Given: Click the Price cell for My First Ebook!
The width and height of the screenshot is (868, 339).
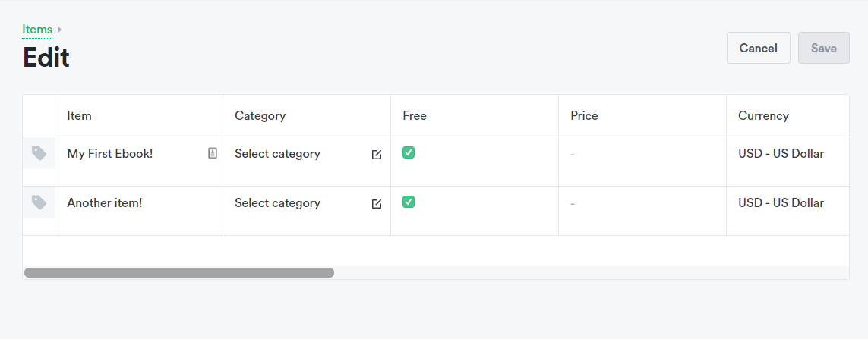Looking at the screenshot, I should 642,155.
